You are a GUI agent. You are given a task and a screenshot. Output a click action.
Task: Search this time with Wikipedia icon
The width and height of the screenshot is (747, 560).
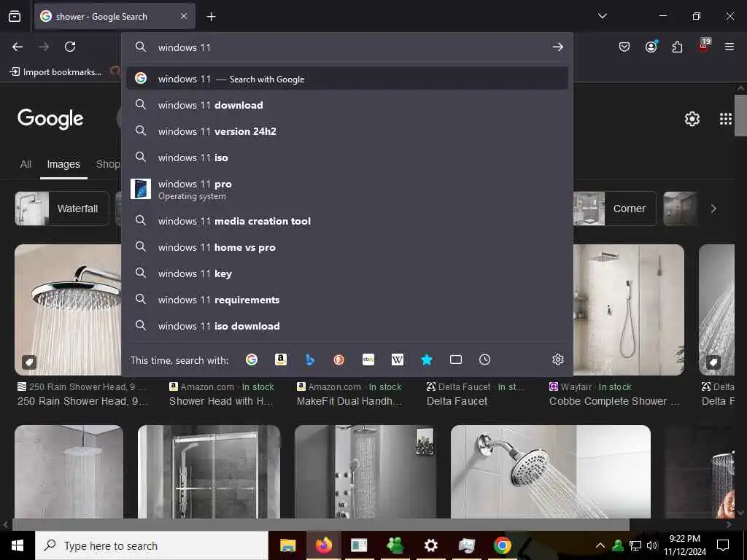click(398, 359)
